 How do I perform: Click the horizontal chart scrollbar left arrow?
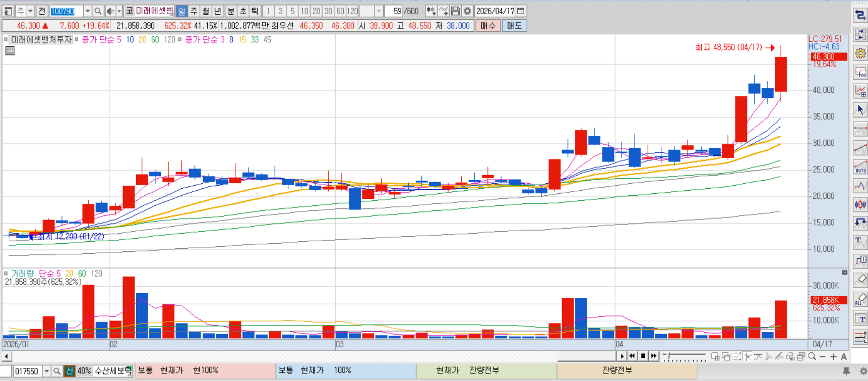[6, 356]
